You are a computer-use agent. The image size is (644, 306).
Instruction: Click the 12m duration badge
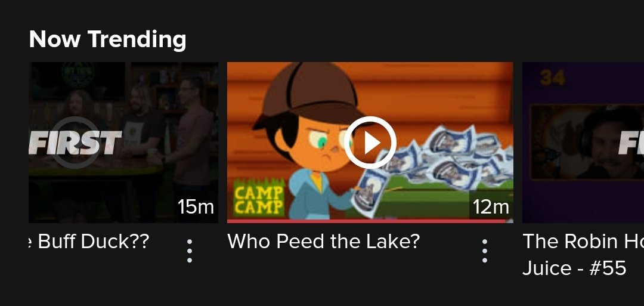click(x=491, y=206)
